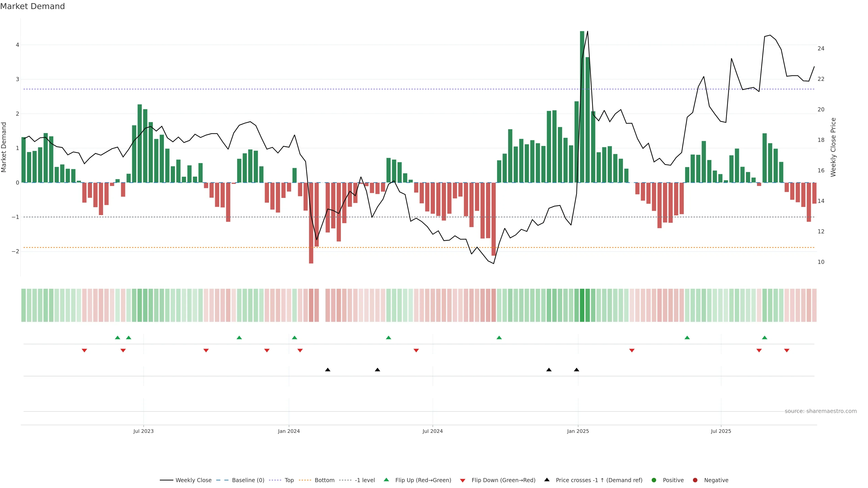Screen dimensions: 868x488
Task: Click the source: sharemaestro.com text
Action: [x=821, y=411]
